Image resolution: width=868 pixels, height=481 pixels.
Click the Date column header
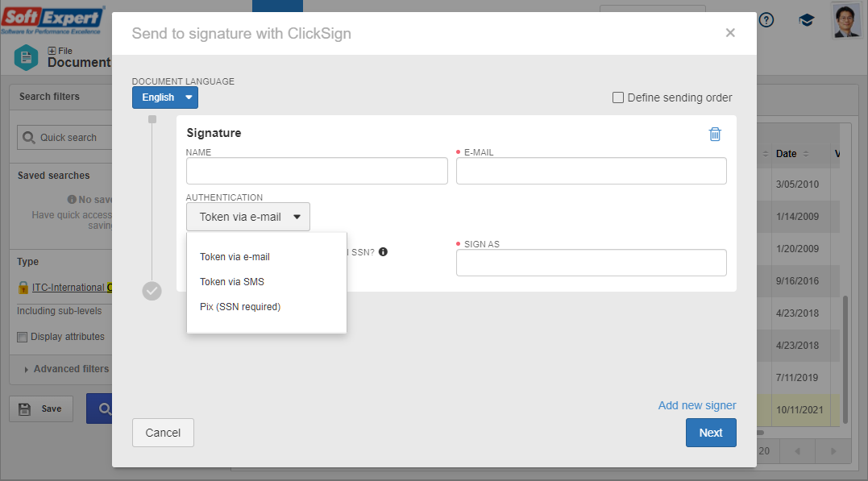pos(786,154)
